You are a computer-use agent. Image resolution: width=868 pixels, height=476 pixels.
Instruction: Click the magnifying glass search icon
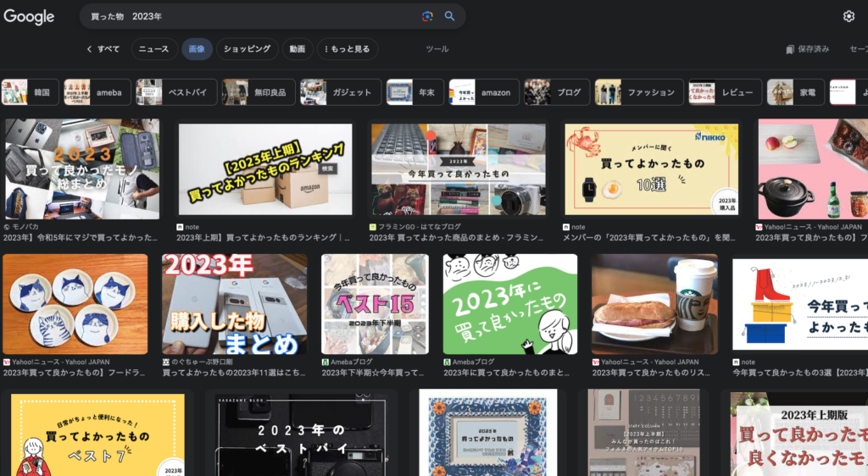[x=450, y=16]
